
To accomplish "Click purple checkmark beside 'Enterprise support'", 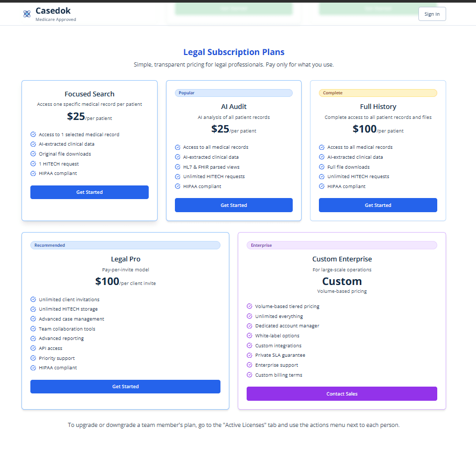I will [x=250, y=365].
